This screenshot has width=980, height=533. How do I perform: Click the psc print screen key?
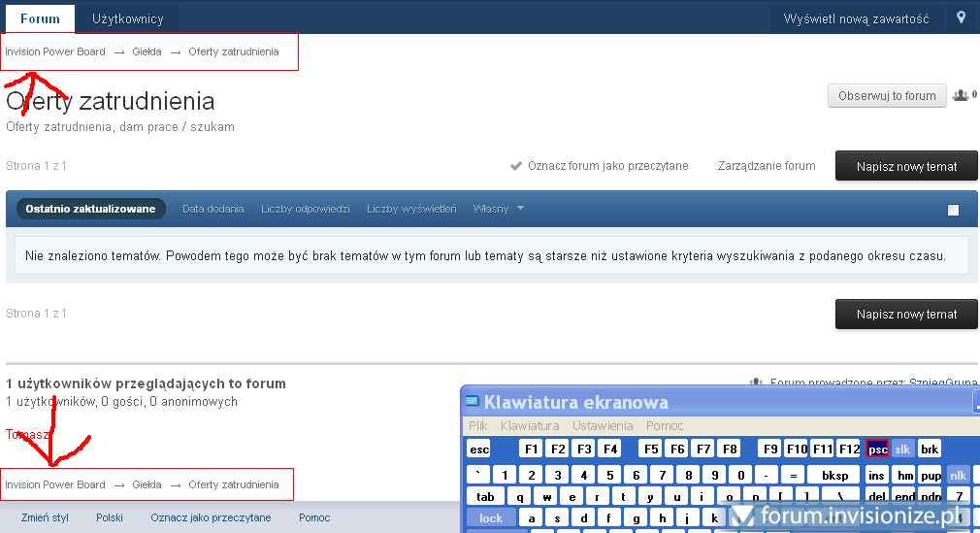tap(877, 450)
